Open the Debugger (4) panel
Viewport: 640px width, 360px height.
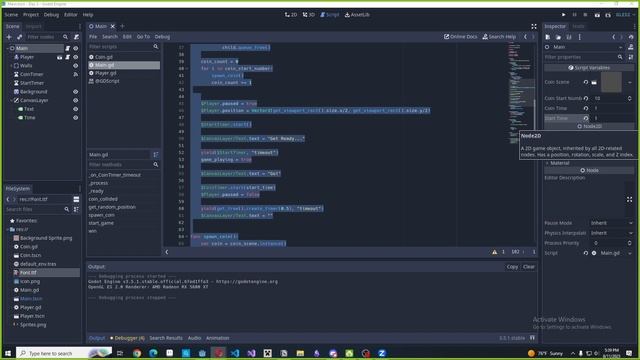pyautogui.click(x=127, y=338)
